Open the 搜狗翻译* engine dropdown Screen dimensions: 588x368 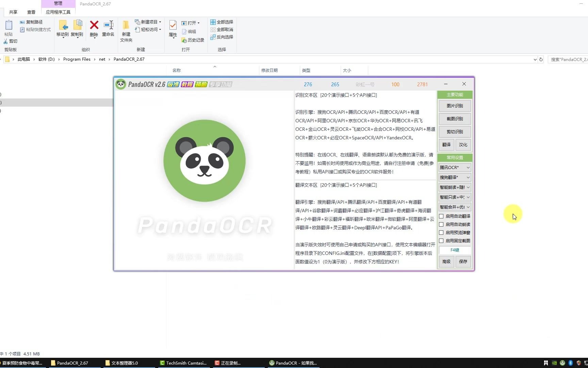pyautogui.click(x=455, y=178)
